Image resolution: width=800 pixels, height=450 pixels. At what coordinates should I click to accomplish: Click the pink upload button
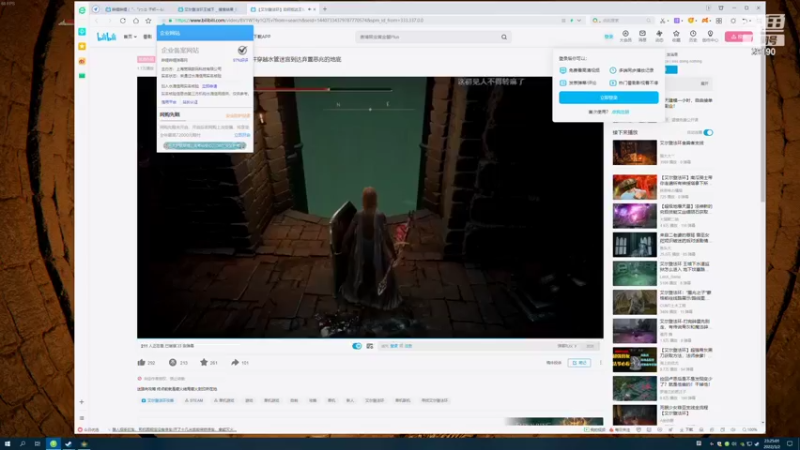738,37
